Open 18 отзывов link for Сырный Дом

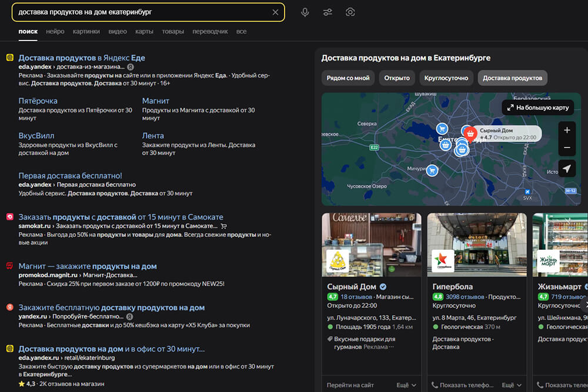click(x=356, y=297)
